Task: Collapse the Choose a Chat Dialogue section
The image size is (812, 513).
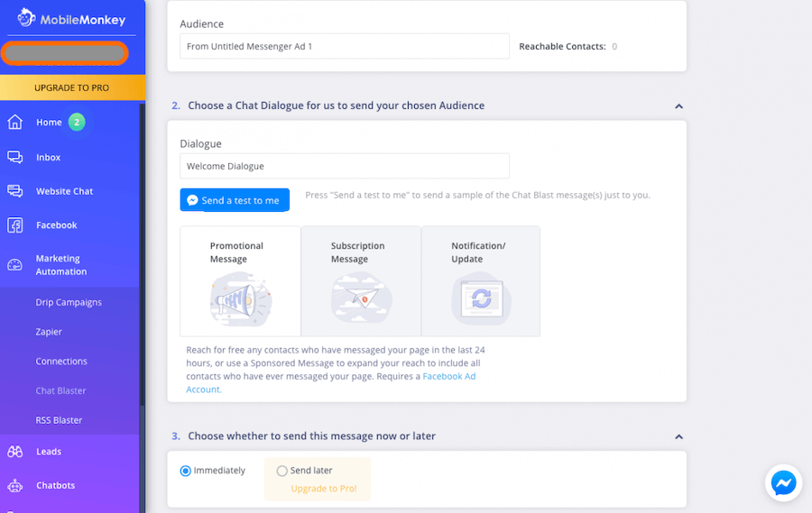Action: [x=678, y=106]
